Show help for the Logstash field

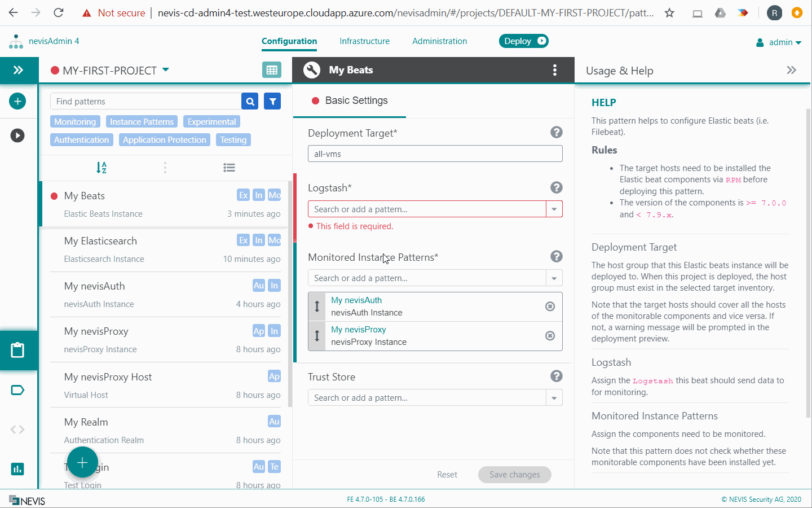[557, 187]
